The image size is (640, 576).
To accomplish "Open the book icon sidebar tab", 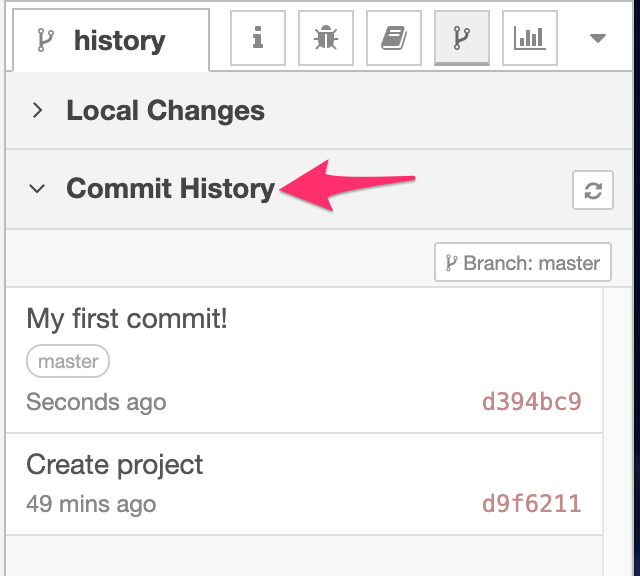I will point(394,39).
